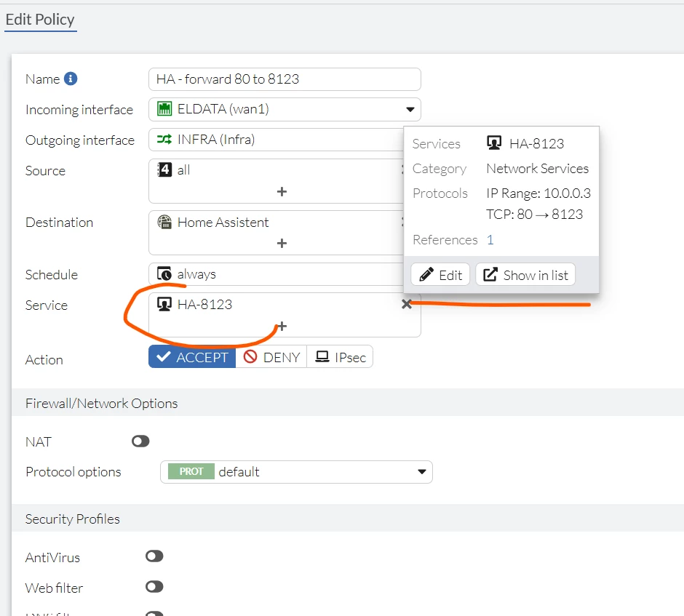Turn on the AntiVirus toggle

(x=154, y=556)
